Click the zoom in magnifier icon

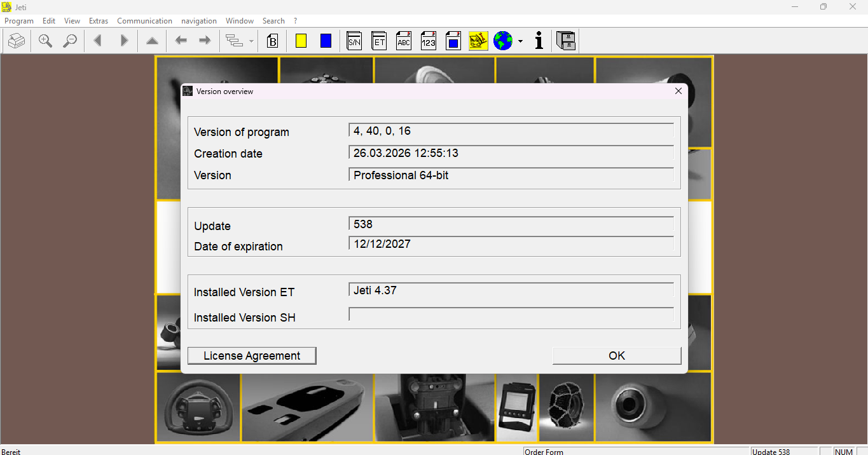45,41
